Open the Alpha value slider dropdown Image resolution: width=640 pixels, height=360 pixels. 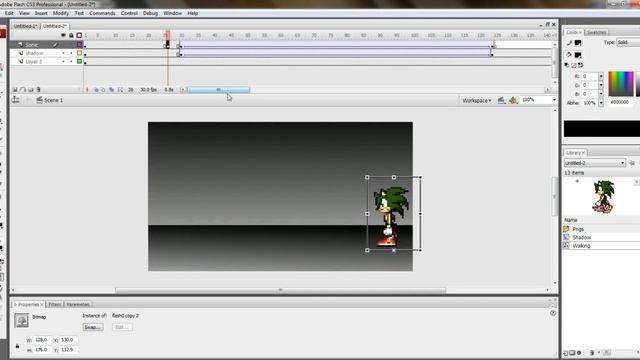point(601,103)
